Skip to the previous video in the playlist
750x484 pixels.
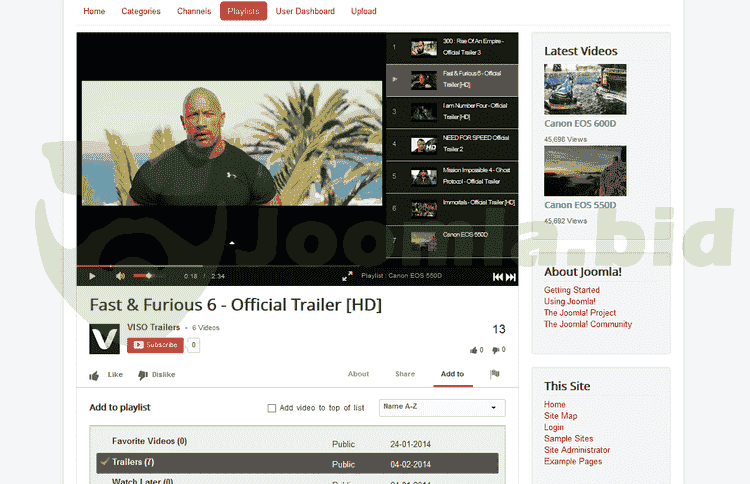(x=497, y=277)
